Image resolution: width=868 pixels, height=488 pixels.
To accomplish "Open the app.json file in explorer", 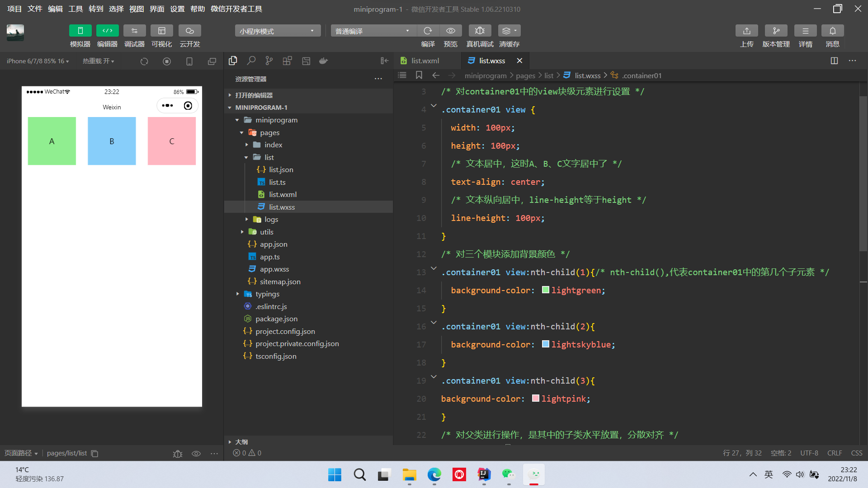I will (273, 244).
